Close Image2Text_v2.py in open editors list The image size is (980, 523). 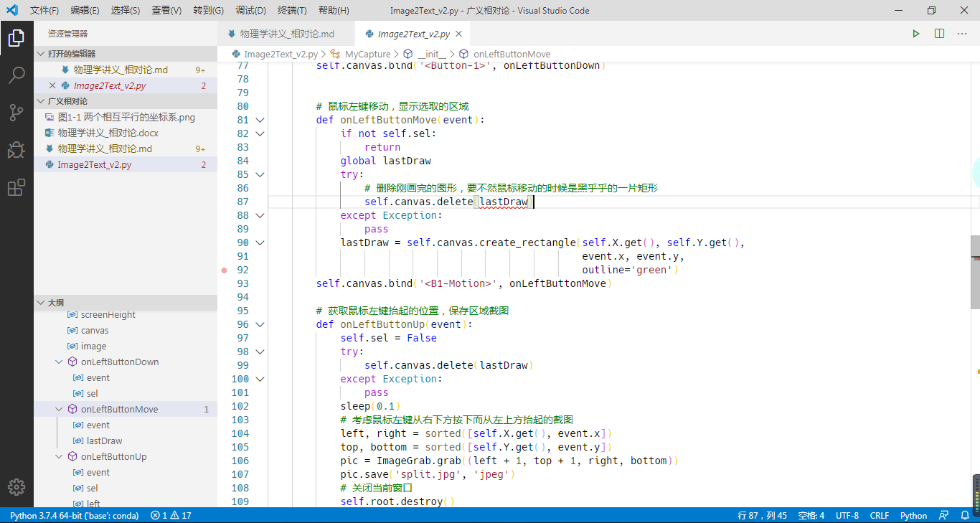click(x=52, y=85)
